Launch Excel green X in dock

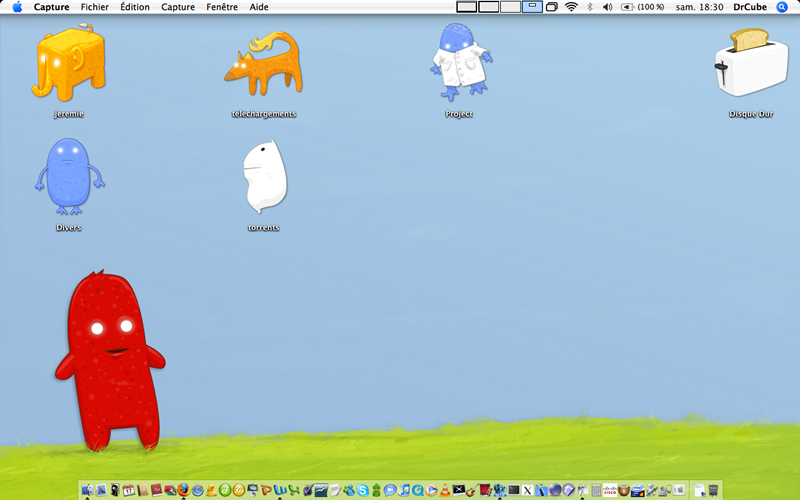294,490
